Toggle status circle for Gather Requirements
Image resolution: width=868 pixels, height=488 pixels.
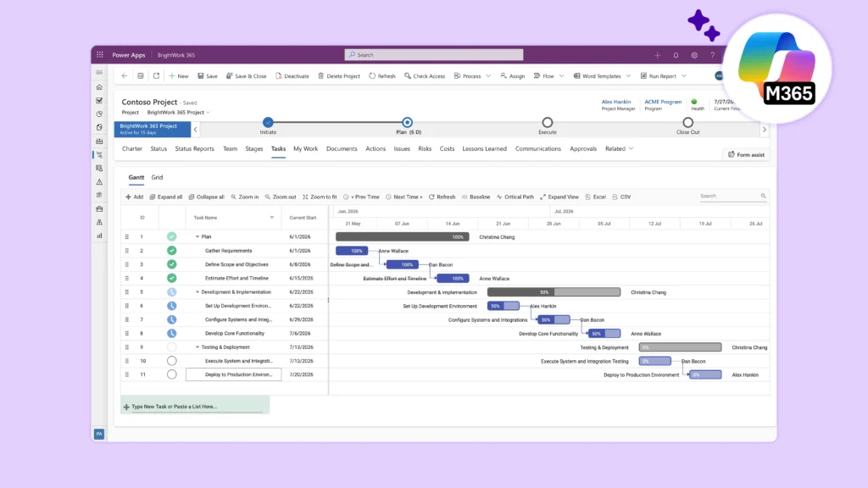(x=171, y=251)
